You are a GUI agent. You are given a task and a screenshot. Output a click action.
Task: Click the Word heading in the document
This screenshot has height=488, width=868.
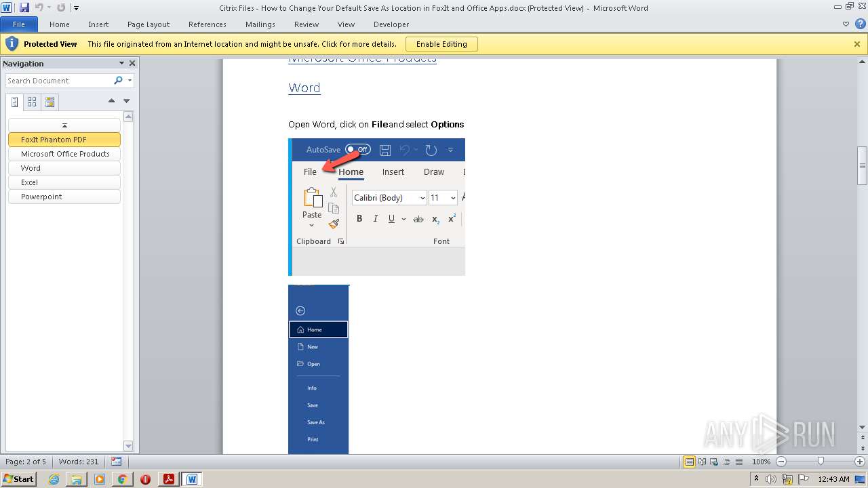coord(304,87)
